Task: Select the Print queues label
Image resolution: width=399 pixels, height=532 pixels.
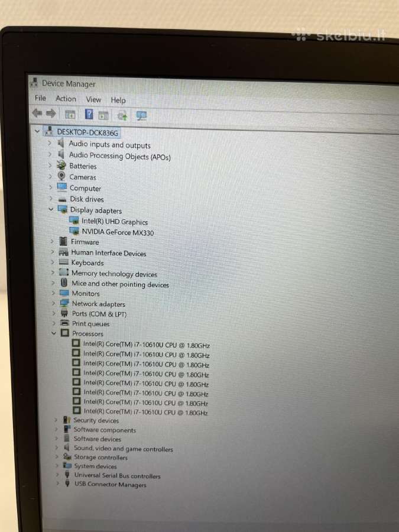Action: tap(90, 324)
